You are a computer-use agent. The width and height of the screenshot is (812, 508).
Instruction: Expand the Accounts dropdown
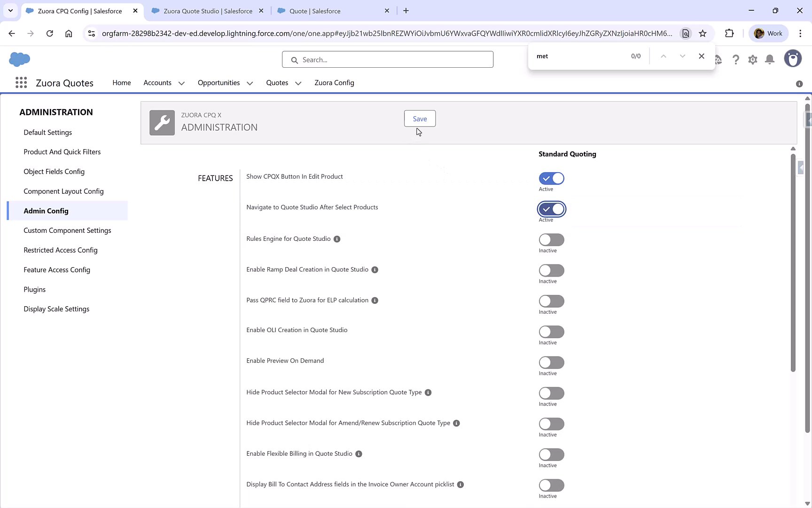(182, 83)
